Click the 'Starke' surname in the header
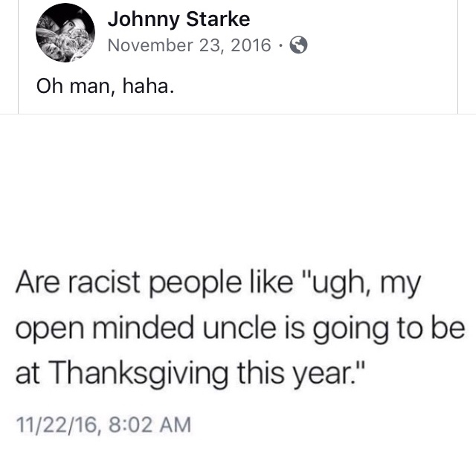Image resolution: width=476 pixels, height=472 pixels. pyautogui.click(x=218, y=19)
